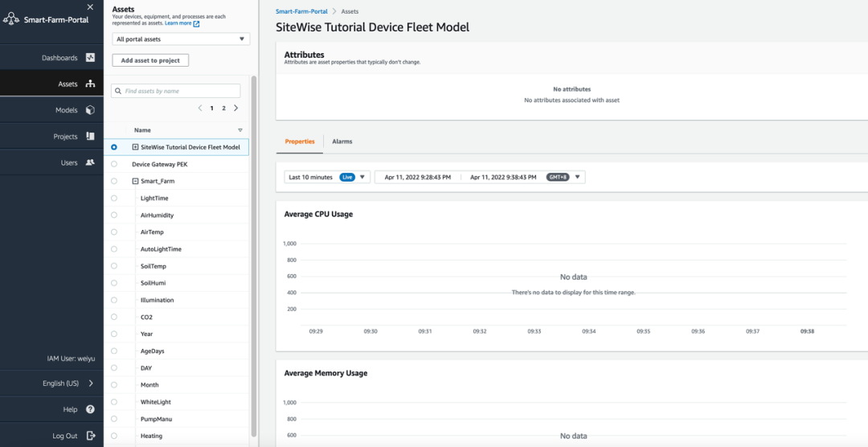Viewport: 868px width, 447px height.
Task: Switch to the Properties tab
Action: point(300,141)
